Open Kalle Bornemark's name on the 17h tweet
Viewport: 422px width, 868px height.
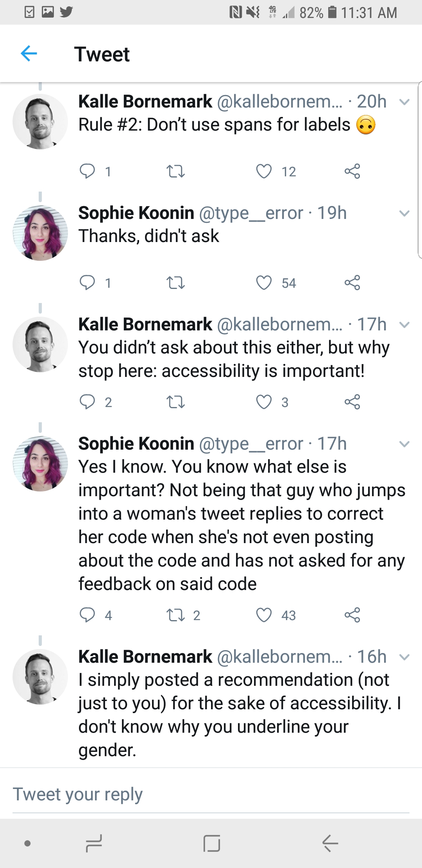(x=145, y=325)
